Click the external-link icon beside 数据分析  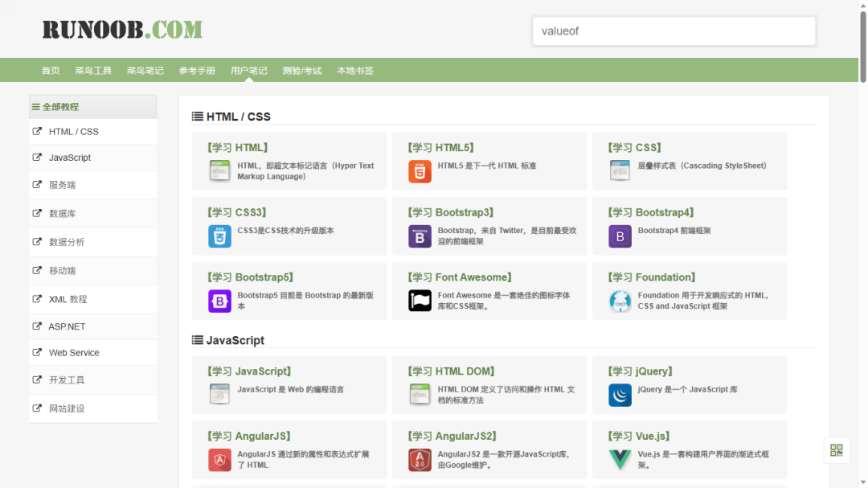coord(37,241)
